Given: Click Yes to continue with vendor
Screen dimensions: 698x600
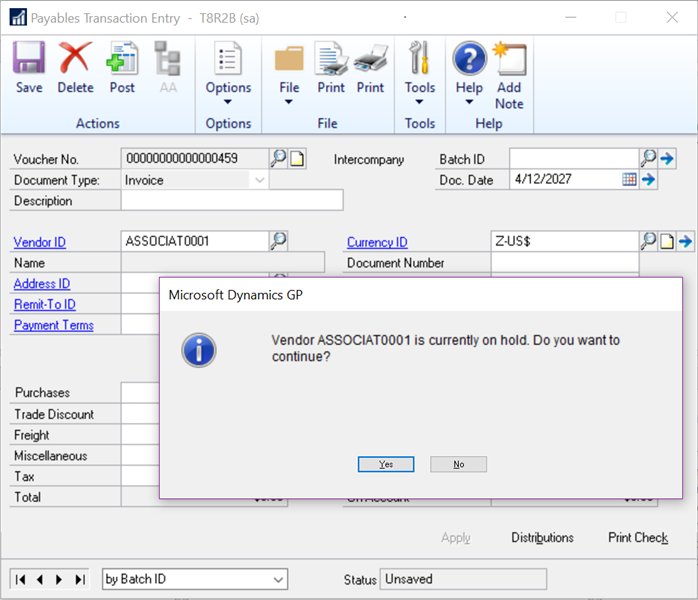Looking at the screenshot, I should (386, 464).
